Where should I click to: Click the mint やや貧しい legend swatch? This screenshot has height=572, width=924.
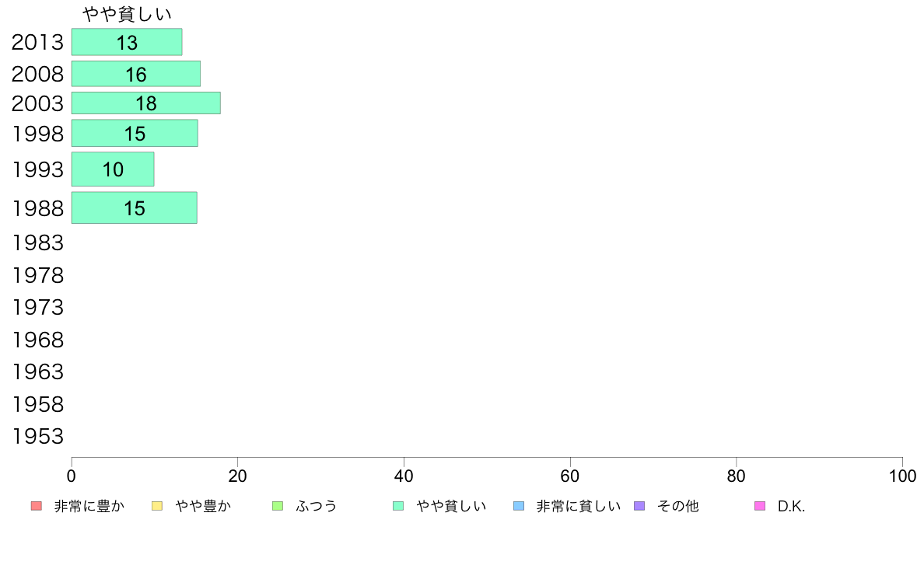tap(398, 506)
